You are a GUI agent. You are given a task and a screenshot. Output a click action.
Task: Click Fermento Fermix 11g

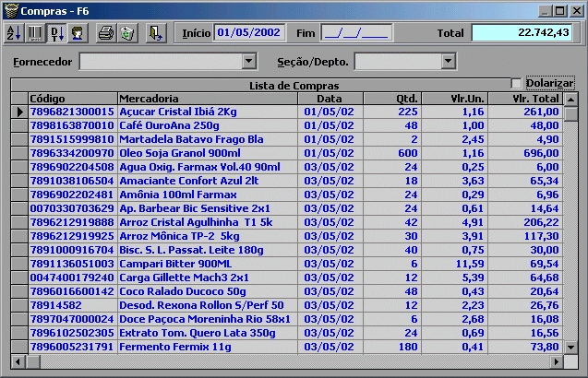pos(175,348)
